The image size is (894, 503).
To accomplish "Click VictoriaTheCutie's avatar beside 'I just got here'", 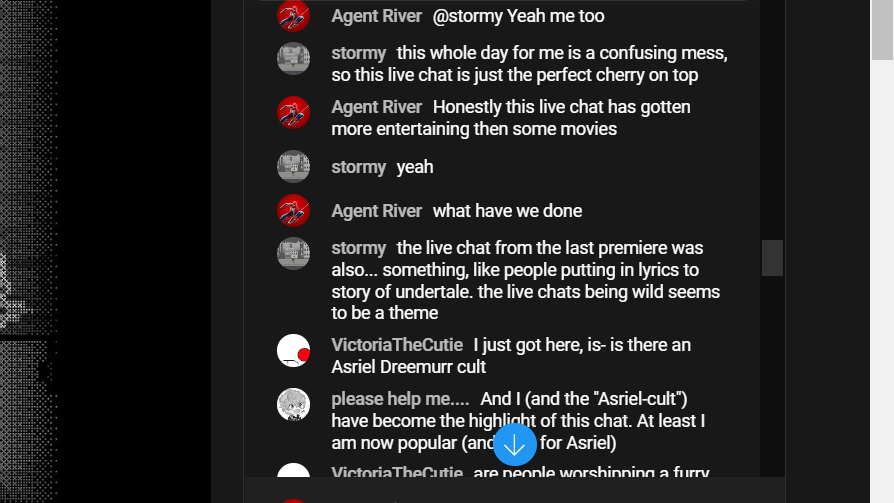I will point(294,350).
